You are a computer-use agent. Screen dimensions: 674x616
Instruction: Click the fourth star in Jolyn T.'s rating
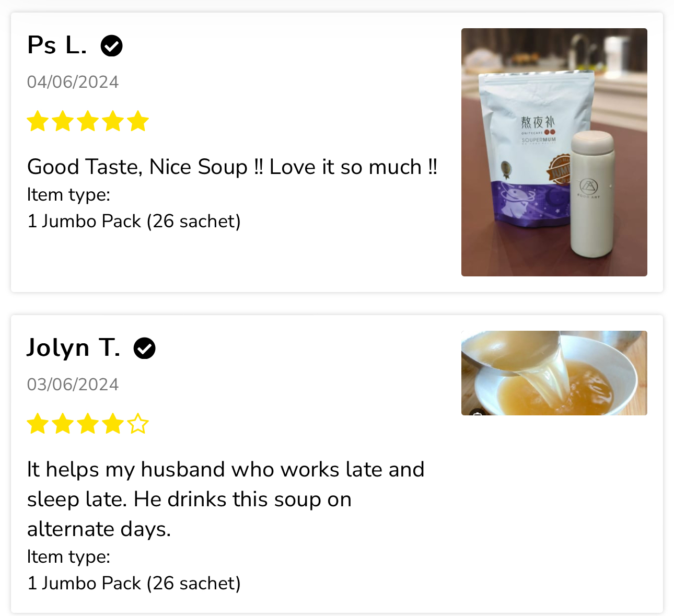point(113,423)
